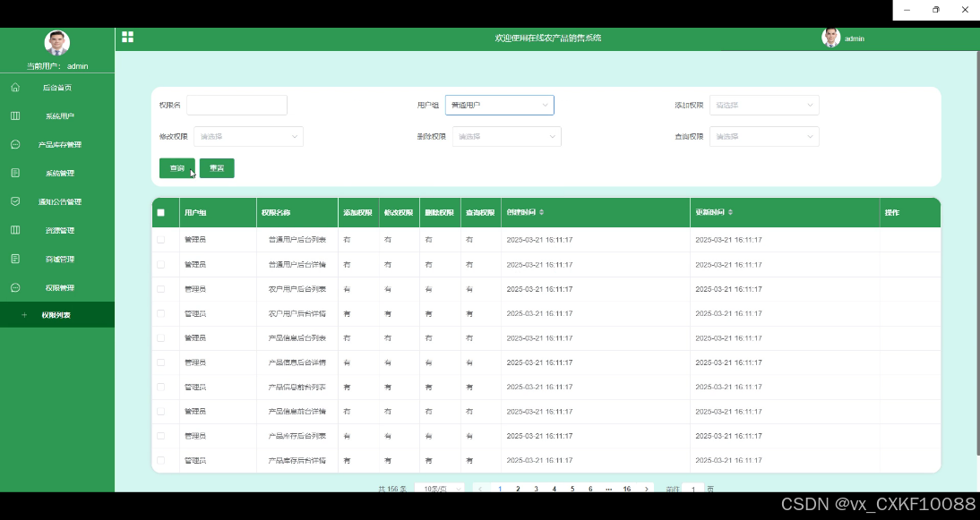Click the home icon beside 后台首页
Image resolution: width=980 pixels, height=520 pixels.
pos(15,88)
